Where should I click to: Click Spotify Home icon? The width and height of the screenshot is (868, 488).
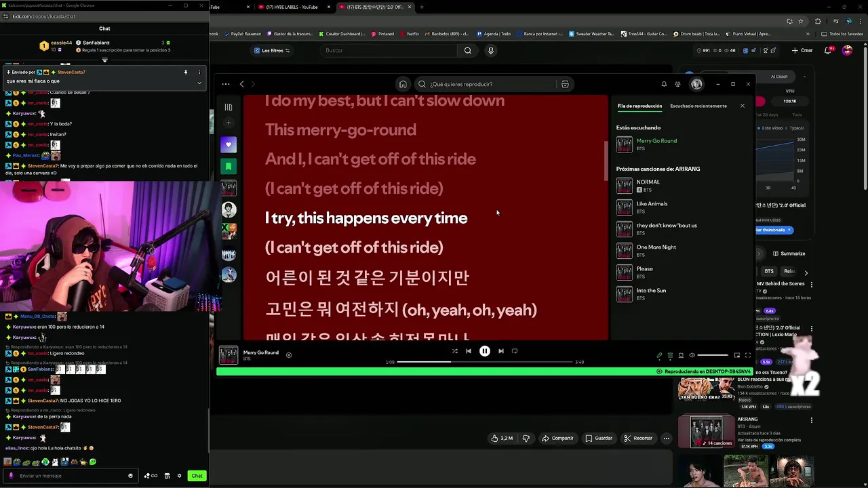403,84
